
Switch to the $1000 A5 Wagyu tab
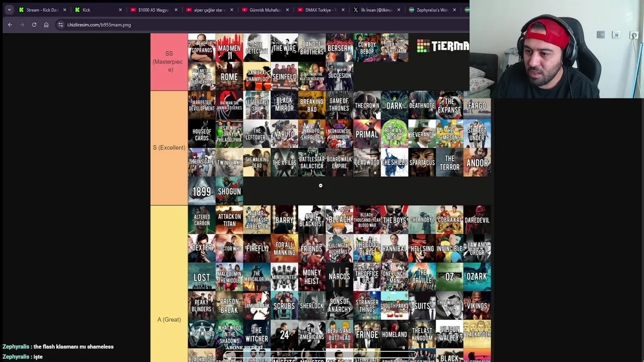tap(153, 10)
